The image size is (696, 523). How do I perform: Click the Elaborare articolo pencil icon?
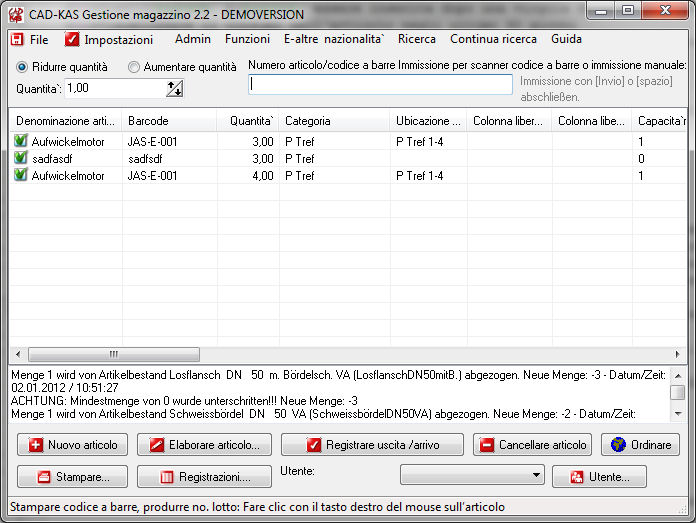156,445
